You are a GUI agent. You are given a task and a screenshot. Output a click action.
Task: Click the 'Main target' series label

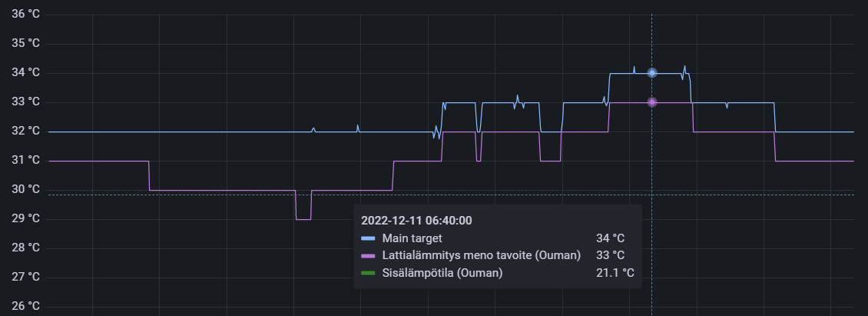point(412,238)
